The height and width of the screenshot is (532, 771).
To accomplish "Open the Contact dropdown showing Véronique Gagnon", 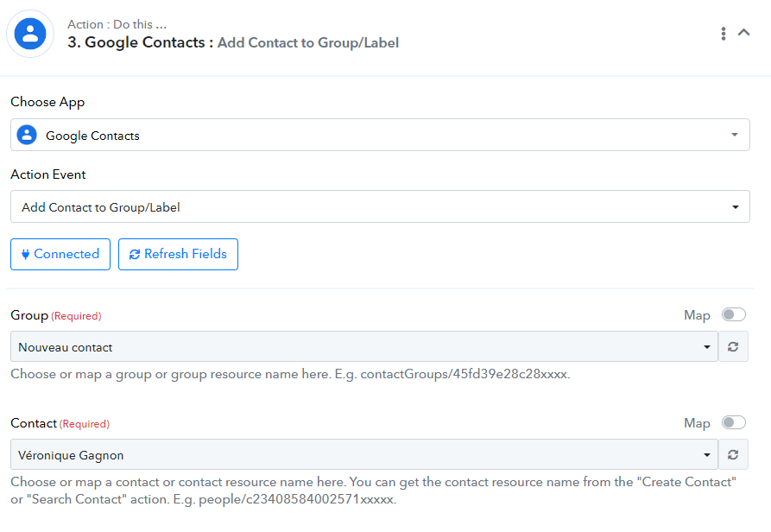I will coord(364,455).
